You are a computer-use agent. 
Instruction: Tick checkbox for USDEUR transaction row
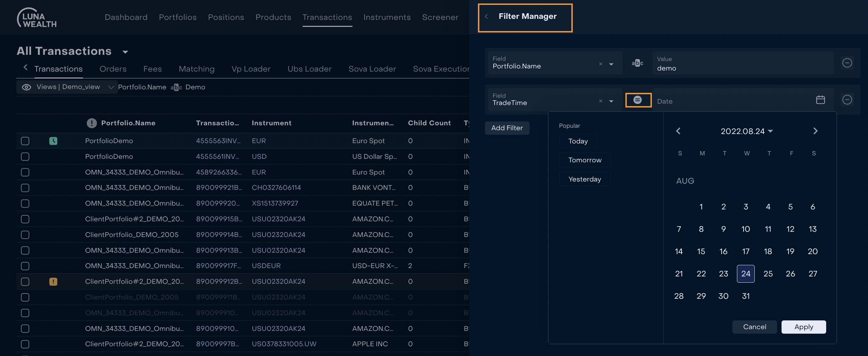tap(25, 266)
